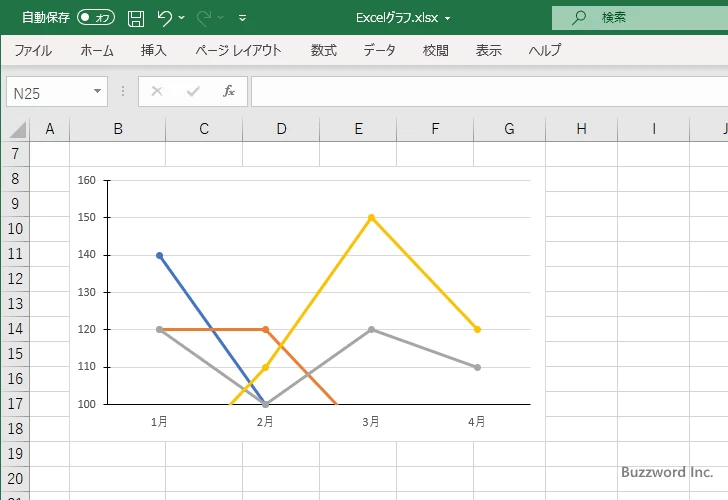The width and height of the screenshot is (728, 500).
Task: Select row 19 header
Action: [x=15, y=454]
